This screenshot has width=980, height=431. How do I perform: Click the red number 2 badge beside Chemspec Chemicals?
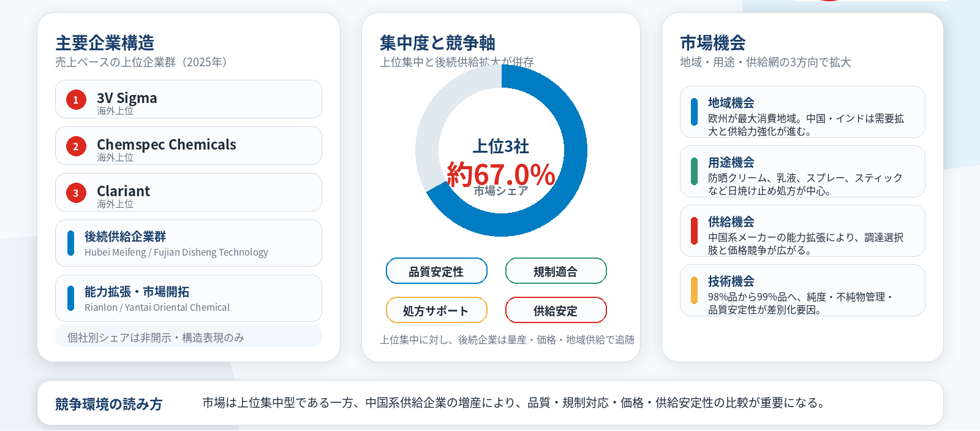click(76, 146)
